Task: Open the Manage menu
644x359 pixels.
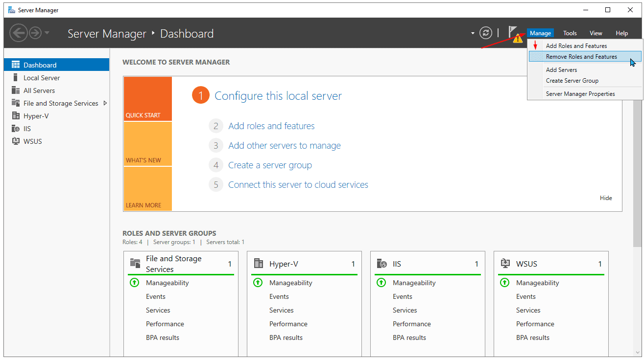Action: pos(540,33)
